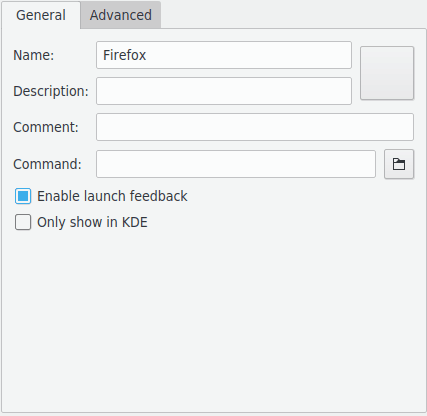The image size is (427, 416).
Task: Click into the empty Description field
Action: click(x=224, y=91)
